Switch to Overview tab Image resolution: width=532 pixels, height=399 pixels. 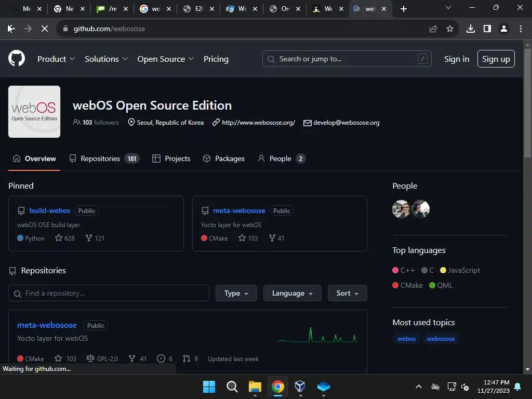[x=34, y=158]
